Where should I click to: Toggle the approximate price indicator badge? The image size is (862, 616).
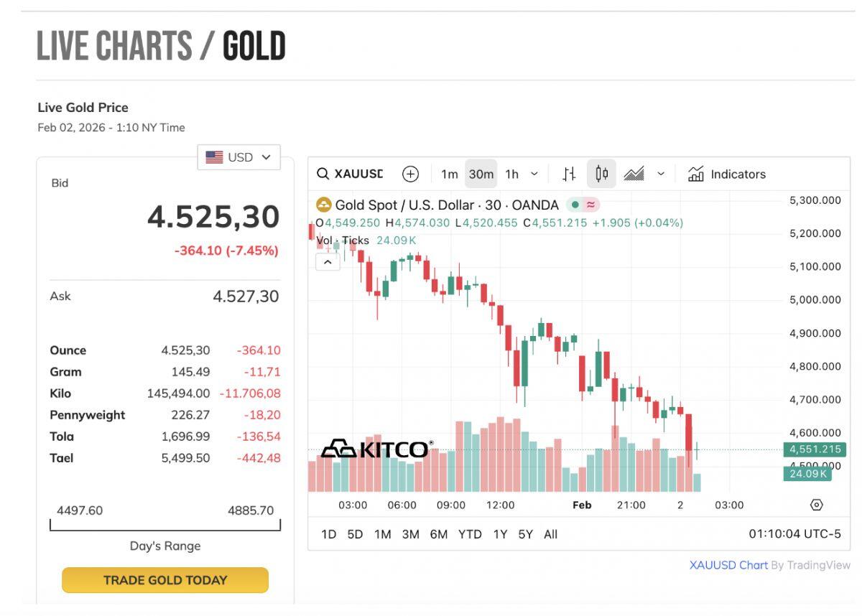pyautogui.click(x=590, y=205)
